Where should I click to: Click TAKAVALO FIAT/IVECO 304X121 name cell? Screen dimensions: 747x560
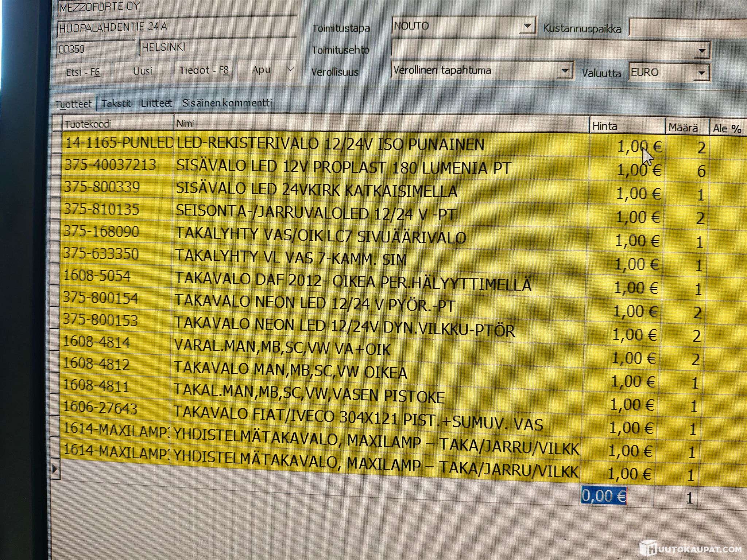point(358,418)
